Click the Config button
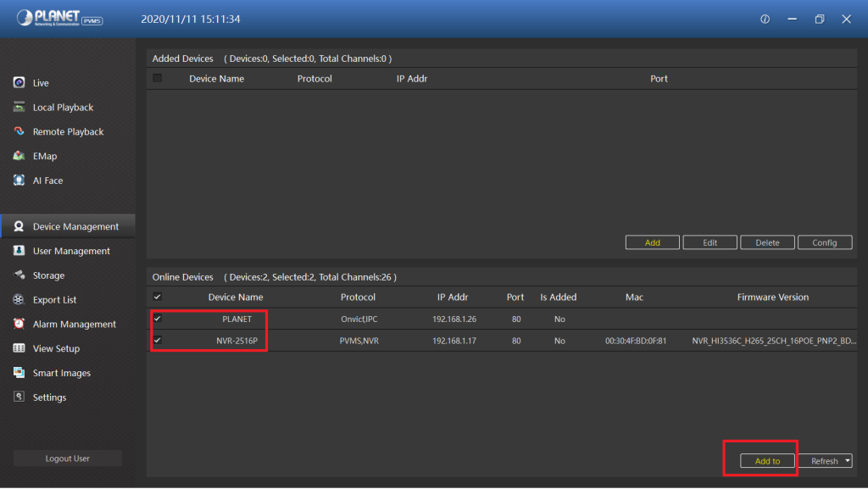The width and height of the screenshot is (868, 489). coord(824,242)
